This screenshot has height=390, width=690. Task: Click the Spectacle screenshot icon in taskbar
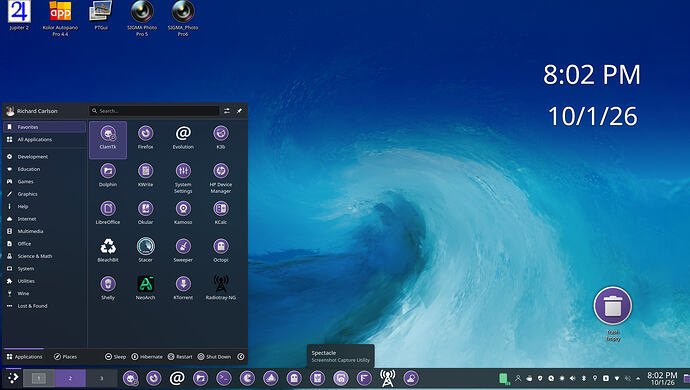(341, 378)
